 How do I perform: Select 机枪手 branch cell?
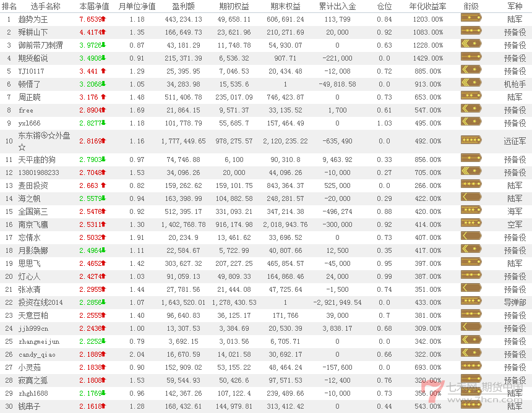515,84
